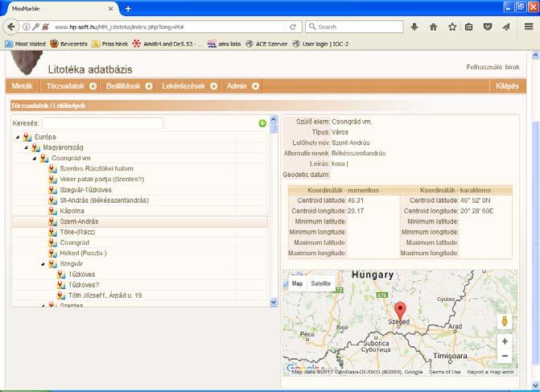
Task: Click the Pocket shield icon
Action: click(488, 27)
